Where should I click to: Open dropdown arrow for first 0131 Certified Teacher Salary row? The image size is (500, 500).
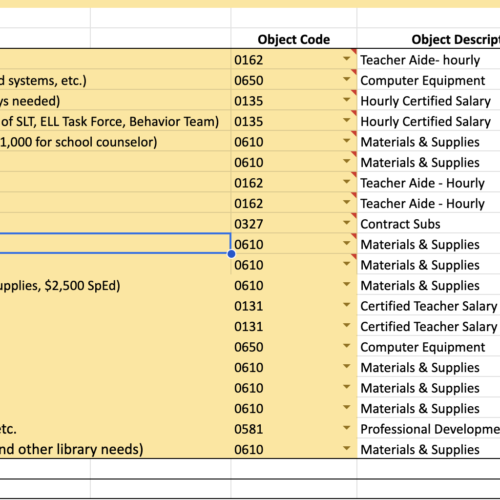(x=346, y=304)
